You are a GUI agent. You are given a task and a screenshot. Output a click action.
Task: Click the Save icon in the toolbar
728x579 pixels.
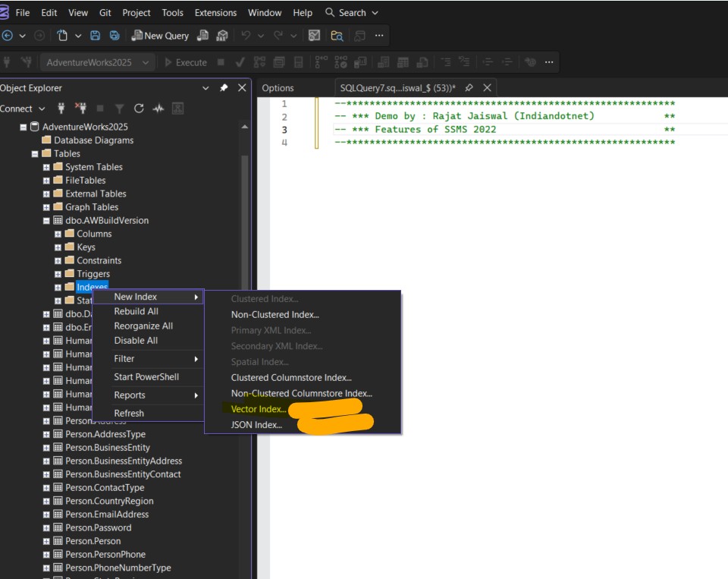point(95,36)
